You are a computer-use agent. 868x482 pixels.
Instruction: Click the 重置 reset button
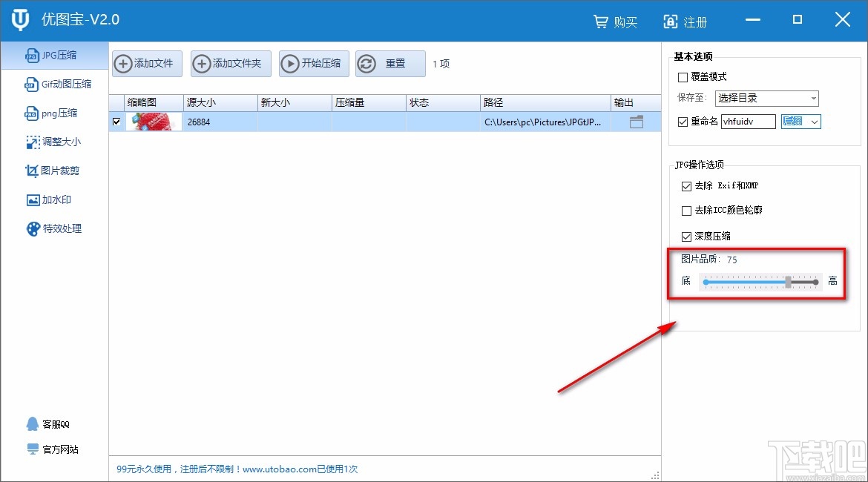click(x=390, y=64)
